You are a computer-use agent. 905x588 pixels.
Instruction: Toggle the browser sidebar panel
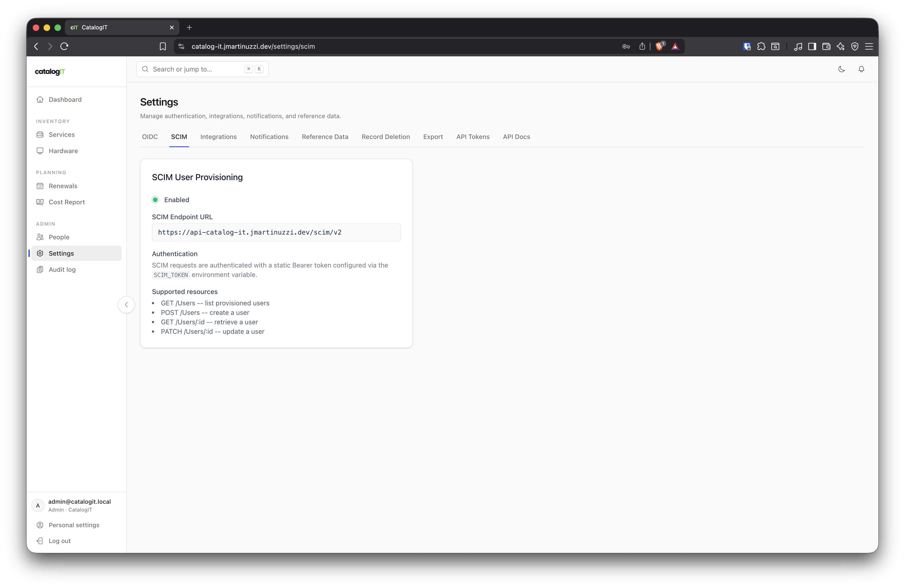pyautogui.click(x=812, y=46)
